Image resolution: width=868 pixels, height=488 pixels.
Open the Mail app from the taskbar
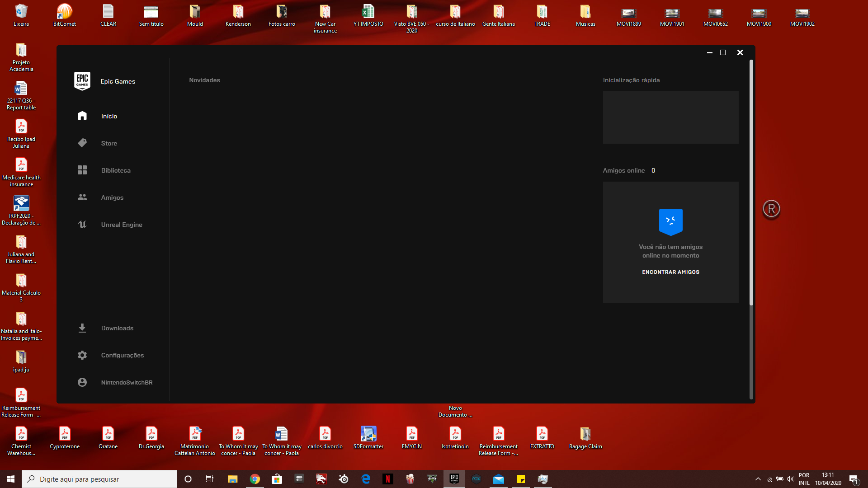click(x=499, y=479)
